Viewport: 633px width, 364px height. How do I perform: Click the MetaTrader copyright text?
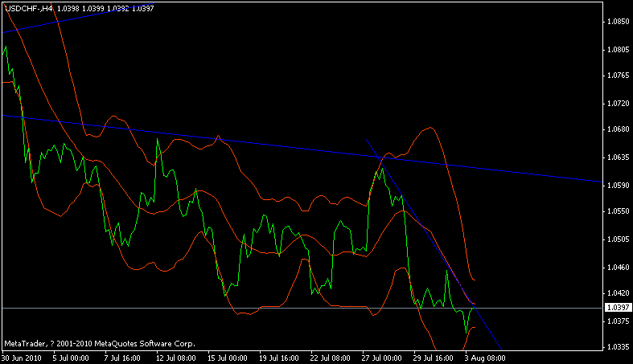point(100,344)
